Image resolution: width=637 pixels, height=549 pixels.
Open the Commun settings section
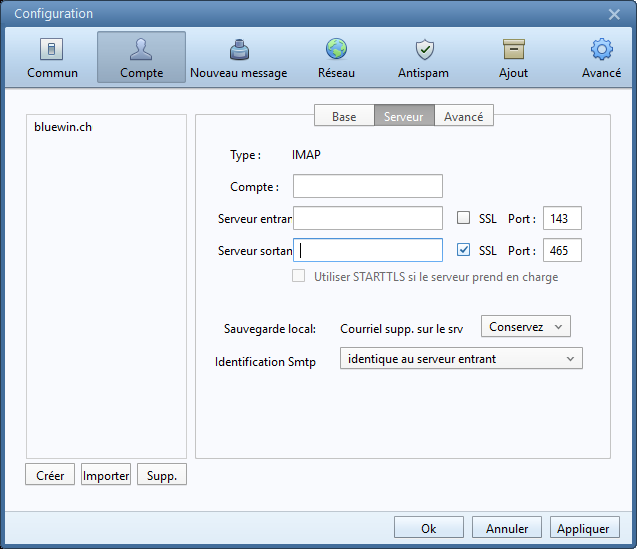click(52, 58)
